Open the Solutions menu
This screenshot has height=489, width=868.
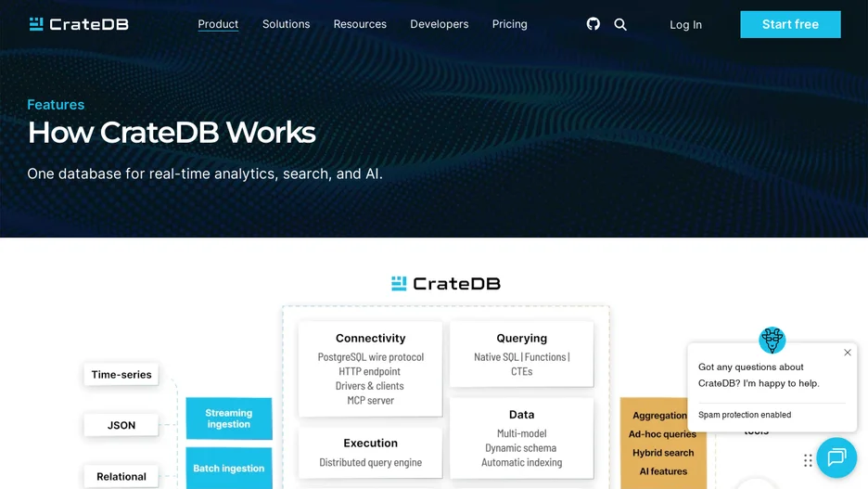click(287, 24)
